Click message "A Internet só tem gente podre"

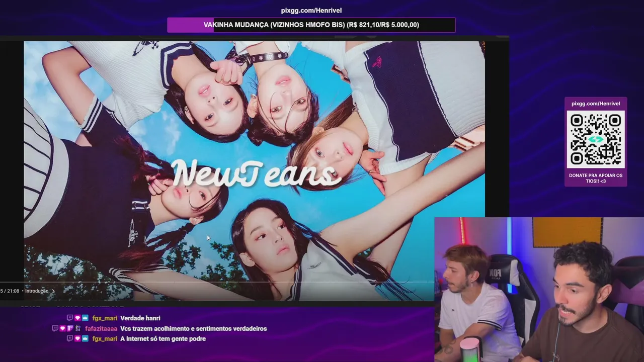point(163,339)
